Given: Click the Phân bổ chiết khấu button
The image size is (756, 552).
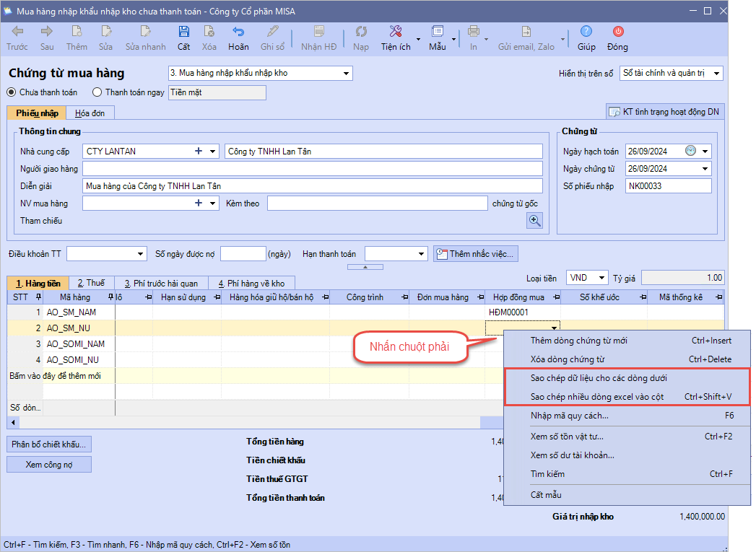Looking at the screenshot, I should click(49, 444).
